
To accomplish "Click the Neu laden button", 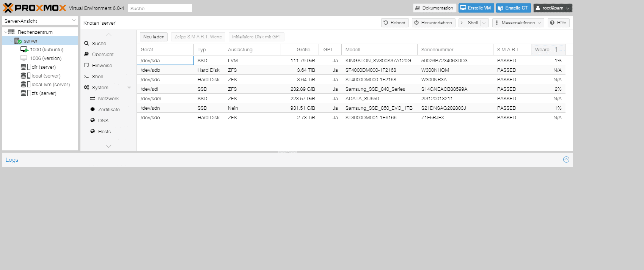I will [x=154, y=37].
